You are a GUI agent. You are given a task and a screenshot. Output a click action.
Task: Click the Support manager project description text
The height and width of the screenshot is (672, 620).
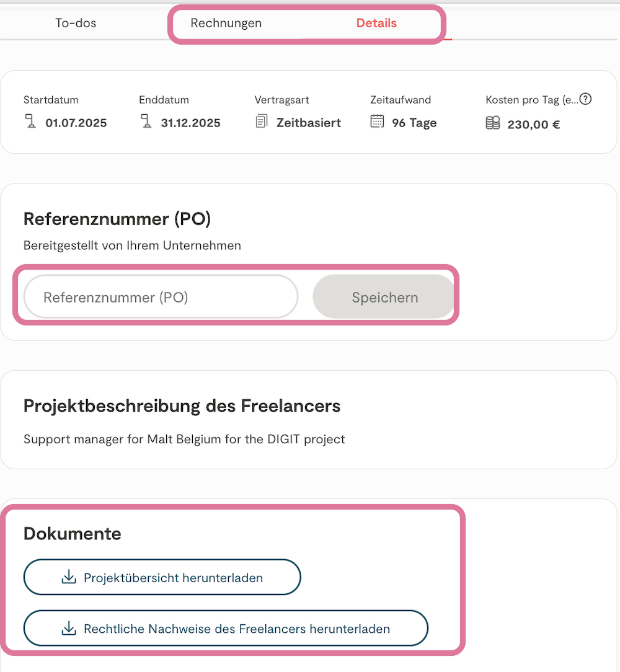pos(184,440)
